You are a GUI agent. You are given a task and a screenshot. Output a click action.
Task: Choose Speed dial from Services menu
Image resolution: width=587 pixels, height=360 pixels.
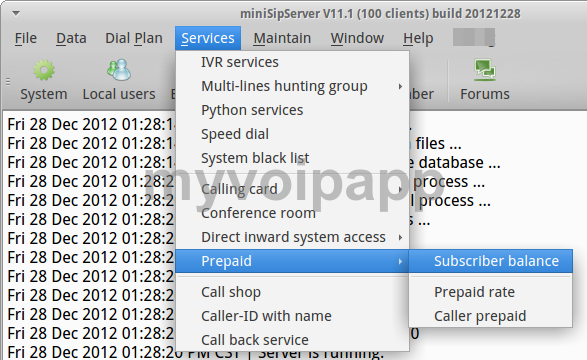(x=292, y=134)
